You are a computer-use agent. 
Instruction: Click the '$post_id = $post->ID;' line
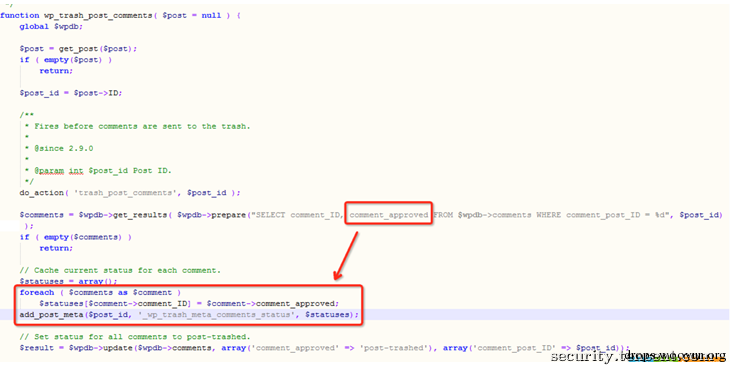[x=71, y=93]
